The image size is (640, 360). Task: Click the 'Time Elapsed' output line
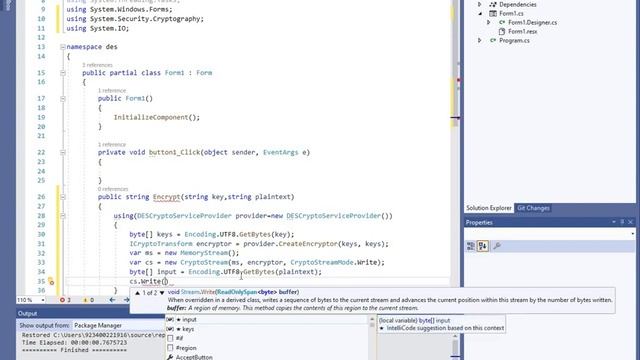[x=74, y=342]
